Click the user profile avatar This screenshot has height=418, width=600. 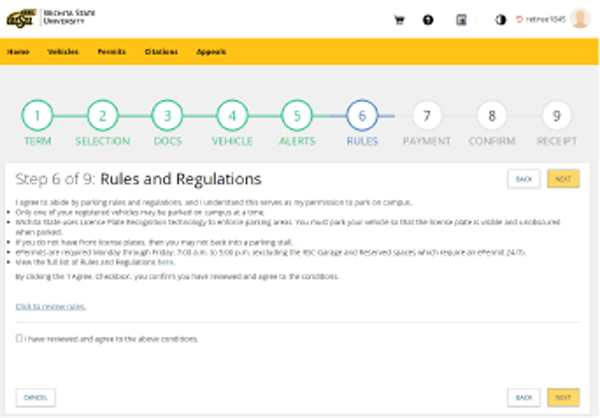point(580,19)
